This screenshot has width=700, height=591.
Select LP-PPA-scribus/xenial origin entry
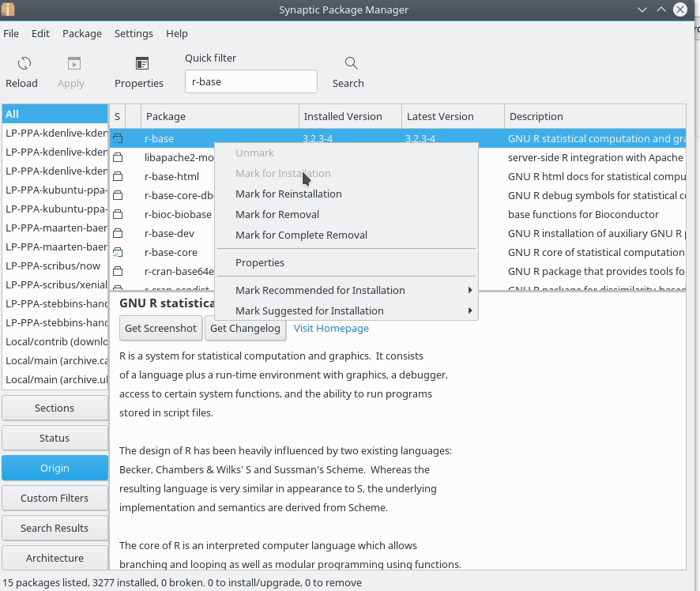click(x=55, y=284)
